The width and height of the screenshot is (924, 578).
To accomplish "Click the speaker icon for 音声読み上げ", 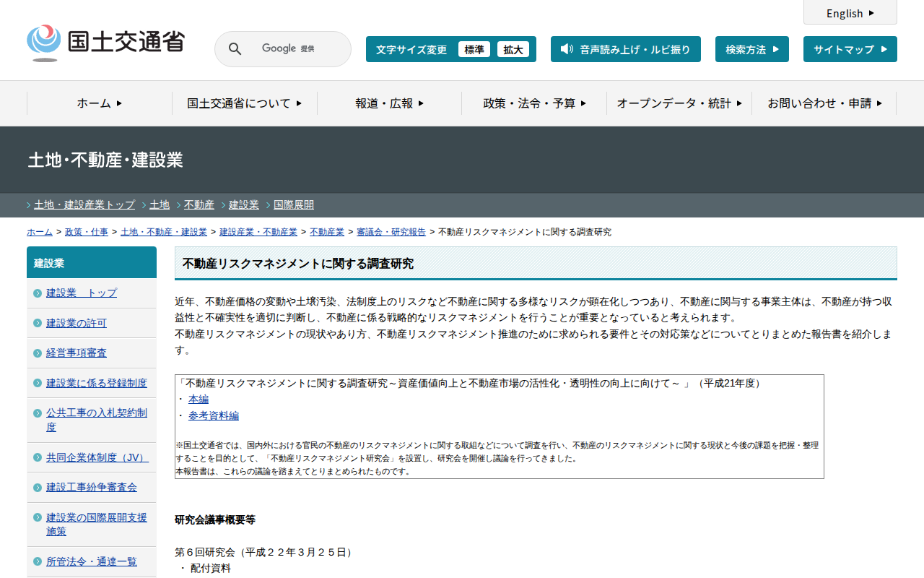I will (x=567, y=49).
